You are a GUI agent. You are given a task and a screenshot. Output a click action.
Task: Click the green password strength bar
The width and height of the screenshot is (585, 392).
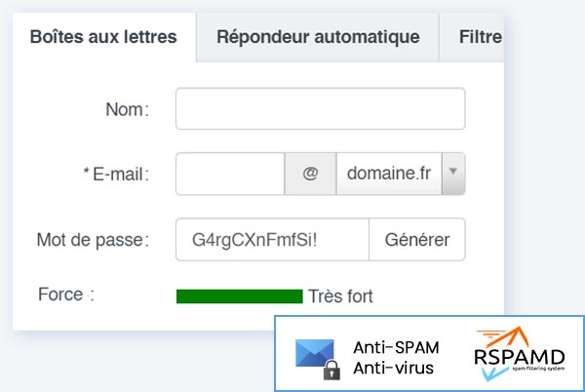[x=239, y=296]
